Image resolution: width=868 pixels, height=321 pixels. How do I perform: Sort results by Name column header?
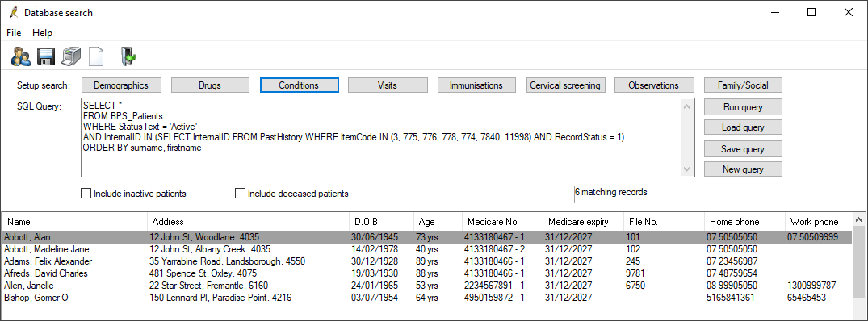click(74, 222)
